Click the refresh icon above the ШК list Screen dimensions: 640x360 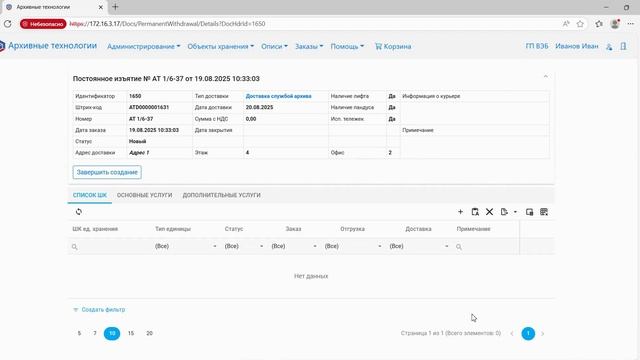click(x=79, y=211)
